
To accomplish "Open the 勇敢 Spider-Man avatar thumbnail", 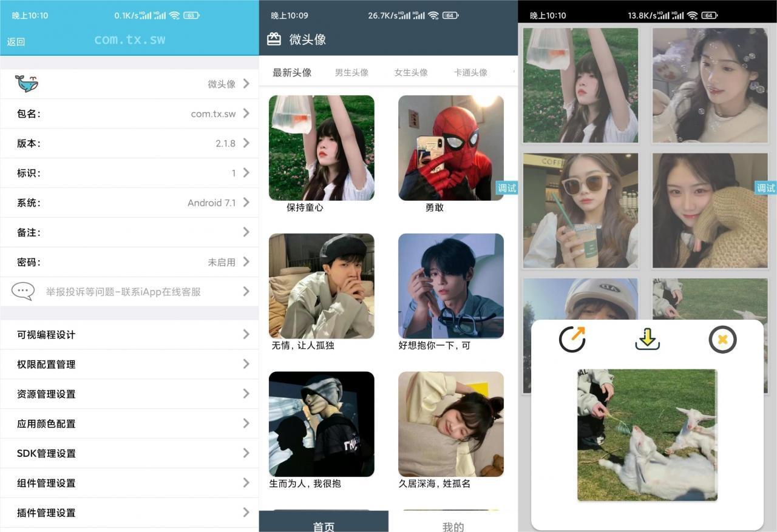I will (x=451, y=148).
